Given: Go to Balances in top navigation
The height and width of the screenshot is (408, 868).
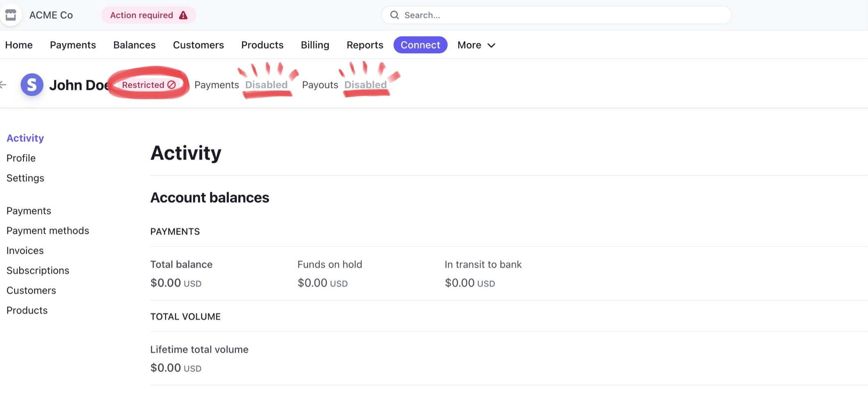Looking at the screenshot, I should [134, 45].
